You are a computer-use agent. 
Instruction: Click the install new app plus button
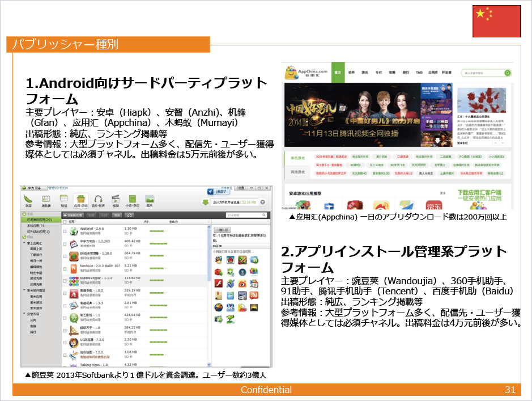73,215
